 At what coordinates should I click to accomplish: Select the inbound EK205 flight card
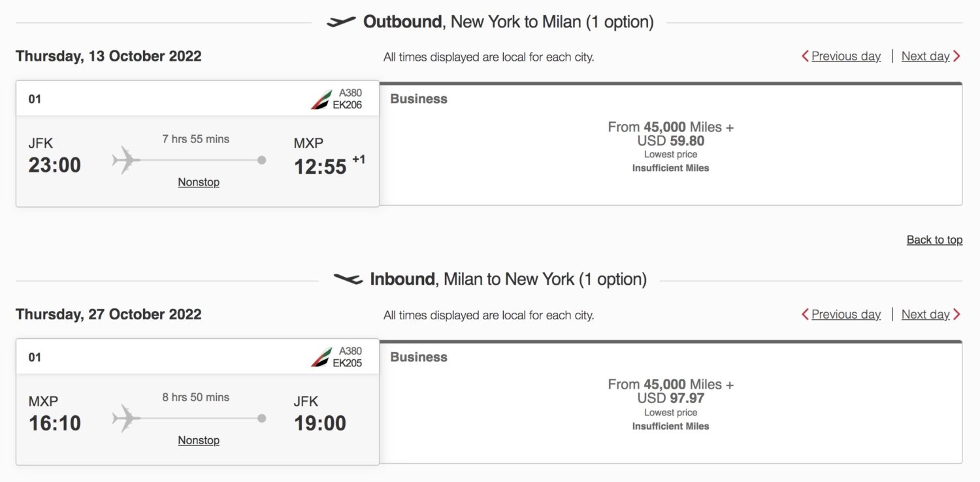click(x=196, y=402)
